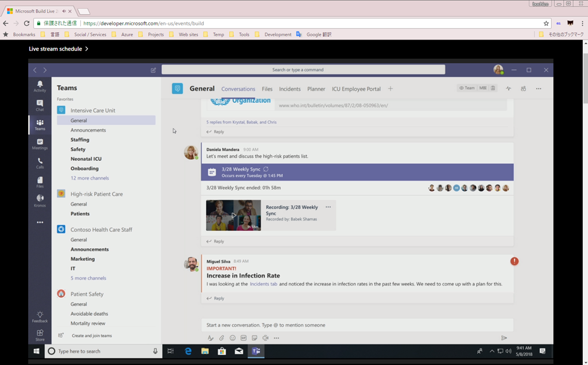Open the ICU Employee Portal tab
The width and height of the screenshot is (588, 365).
(356, 89)
